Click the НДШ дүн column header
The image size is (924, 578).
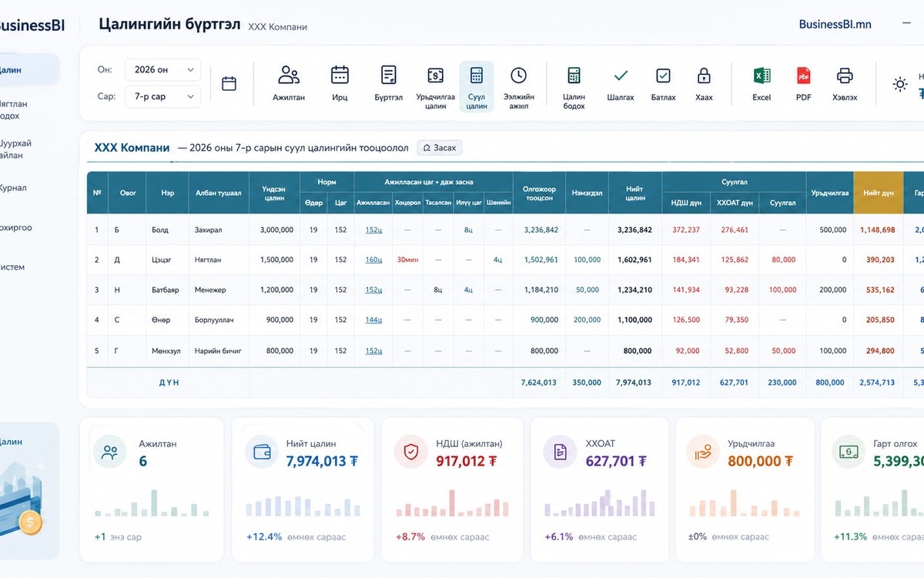[685, 203]
